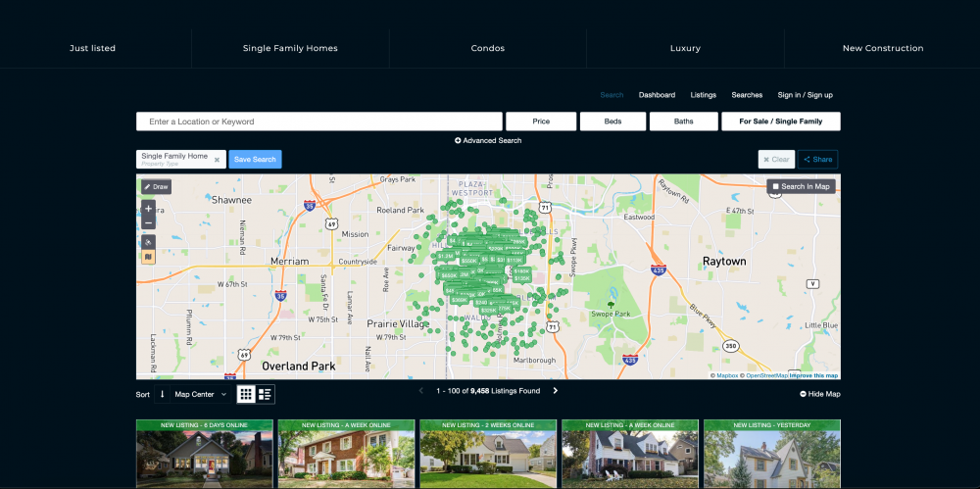Remove the Single Family Home filter tag

(217, 160)
